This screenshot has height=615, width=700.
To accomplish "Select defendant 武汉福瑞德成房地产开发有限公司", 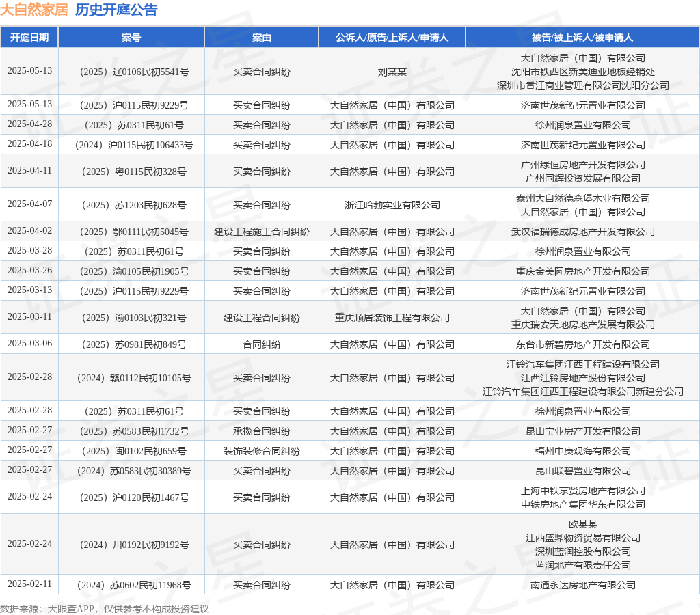I will pyautogui.click(x=582, y=232).
